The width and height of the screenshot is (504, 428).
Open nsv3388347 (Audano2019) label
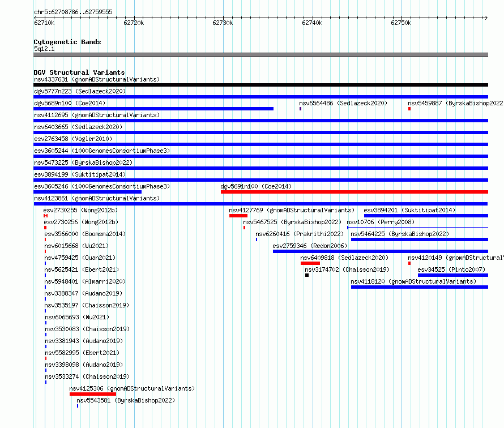(x=84, y=293)
